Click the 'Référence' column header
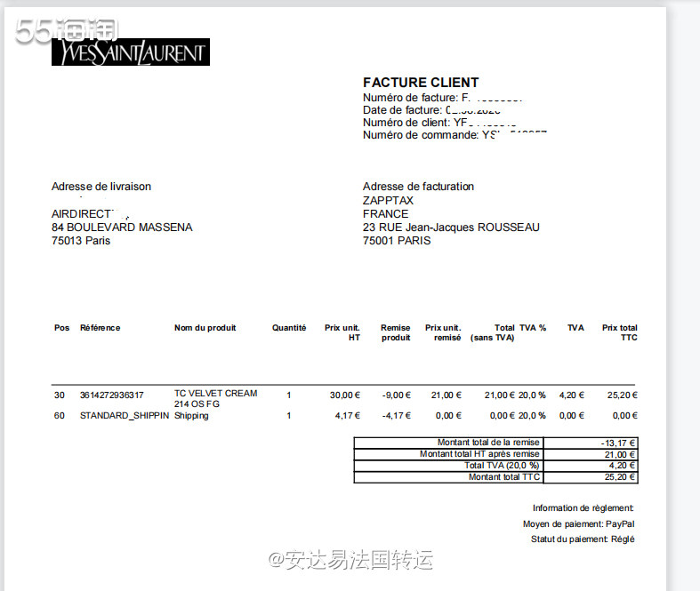Image resolution: width=700 pixels, height=591 pixels. pos(100,328)
